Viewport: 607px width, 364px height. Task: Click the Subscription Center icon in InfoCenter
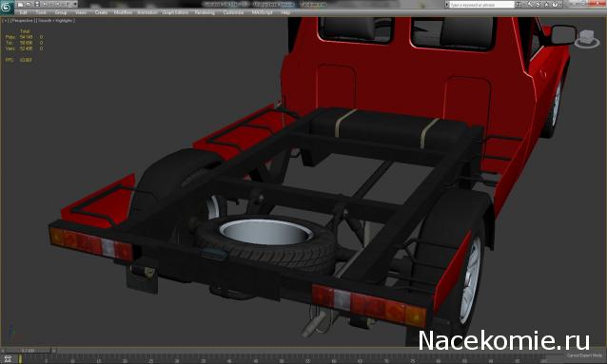pyautogui.click(x=530, y=4)
